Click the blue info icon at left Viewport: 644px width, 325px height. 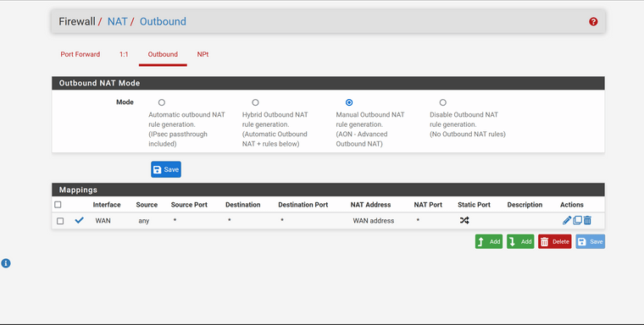[6, 263]
